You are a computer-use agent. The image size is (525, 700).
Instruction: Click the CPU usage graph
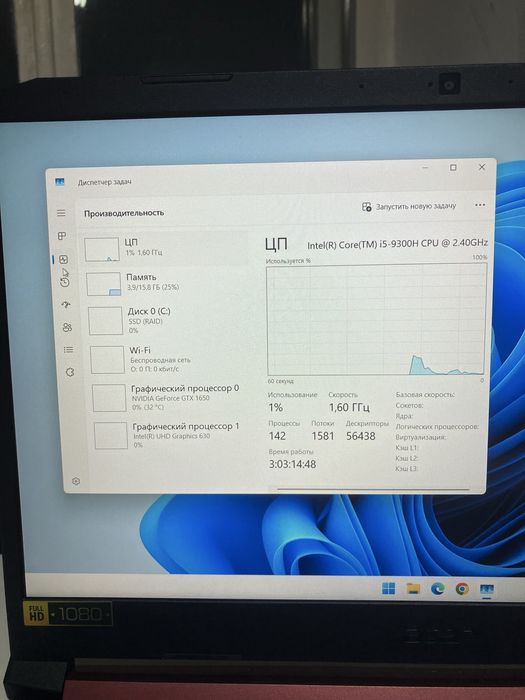[376, 320]
